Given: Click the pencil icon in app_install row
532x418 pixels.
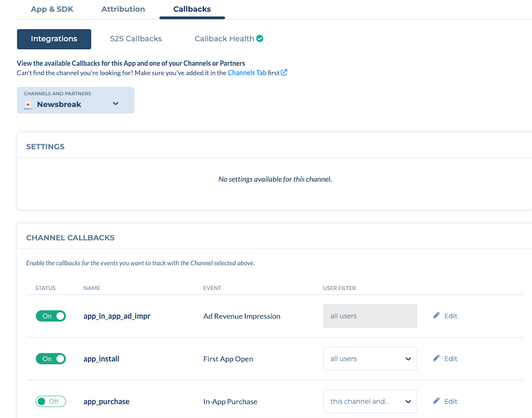Looking at the screenshot, I should 436,358.
